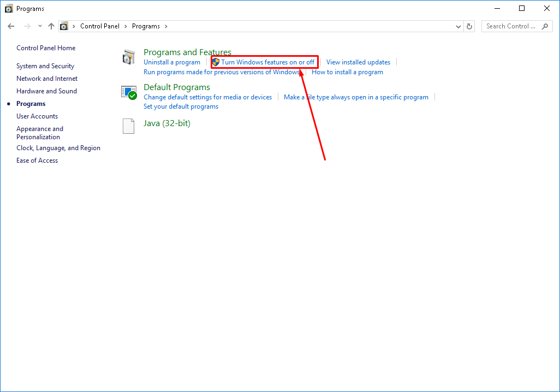
Task: Close the Programs window
Action: 547,8
